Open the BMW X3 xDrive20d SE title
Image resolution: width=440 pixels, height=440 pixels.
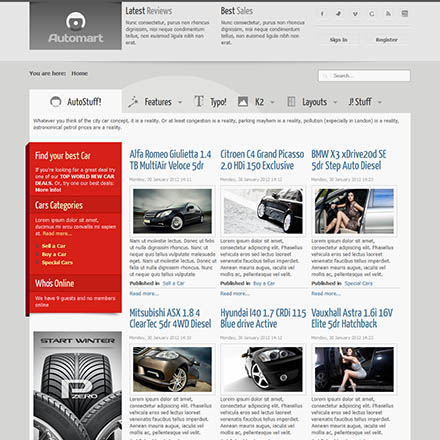[x=349, y=160]
